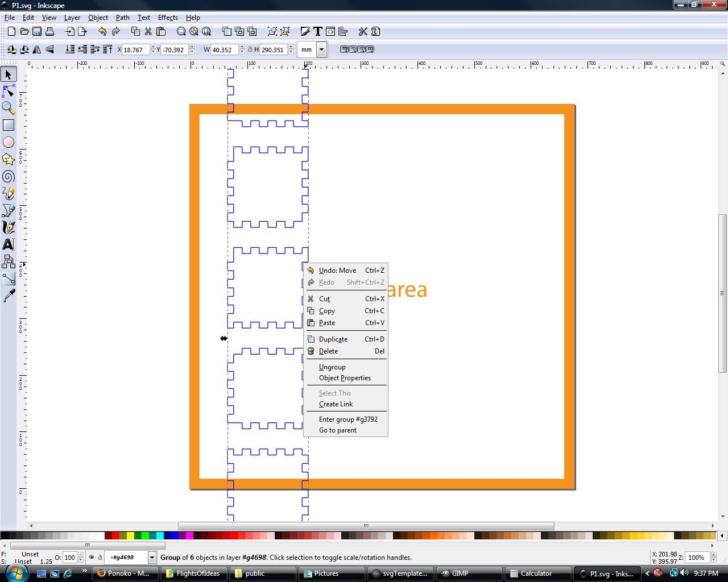This screenshot has height=582, width=728.
Task: Toggle current layer visibility eye
Action: tap(92, 558)
